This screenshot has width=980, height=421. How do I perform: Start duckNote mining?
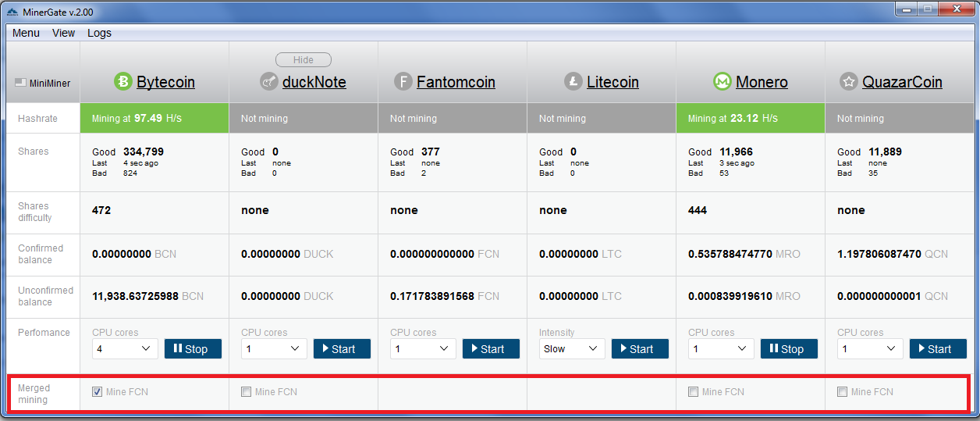click(x=342, y=349)
